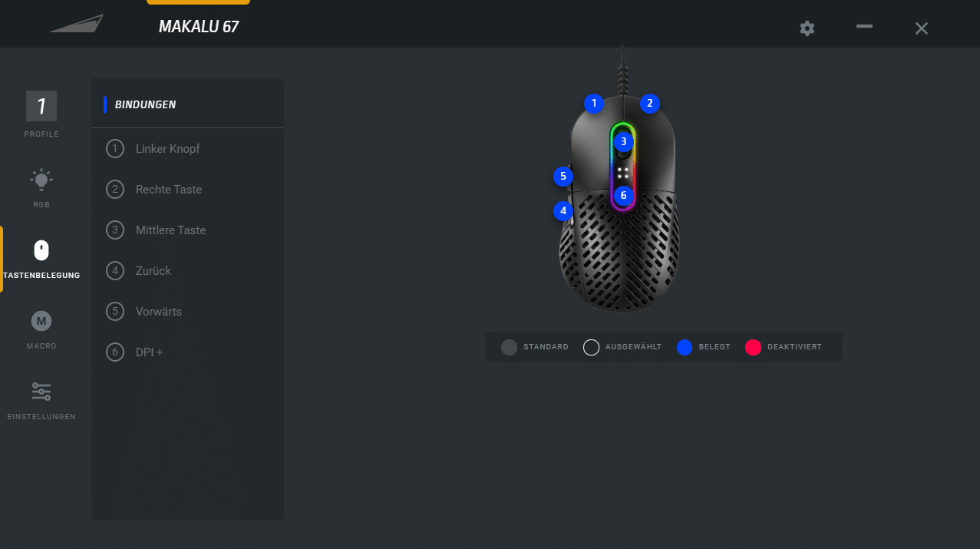
Task: Open the RGB lighting section
Action: tap(41, 180)
